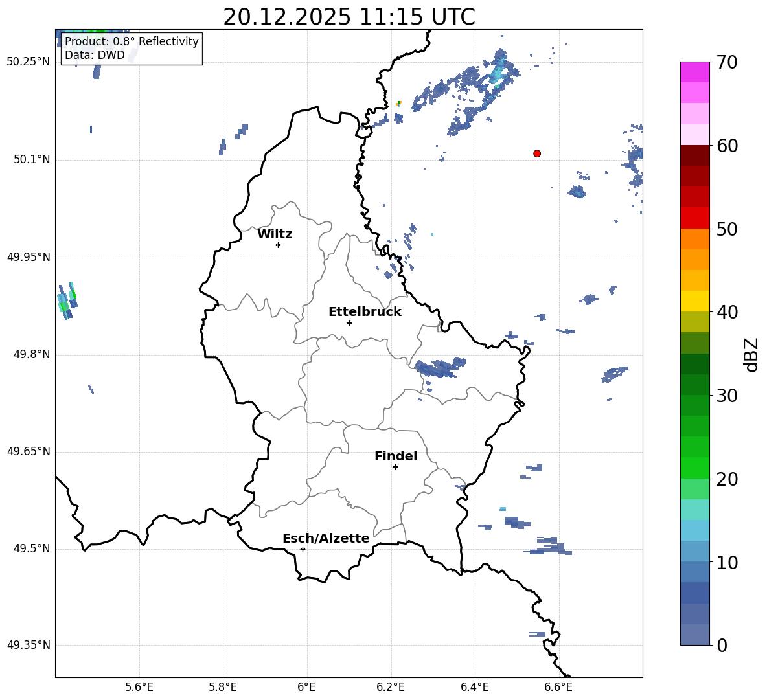This screenshot has height=700, width=767.
Task: Click the Findel station cross marker
Action: (395, 468)
